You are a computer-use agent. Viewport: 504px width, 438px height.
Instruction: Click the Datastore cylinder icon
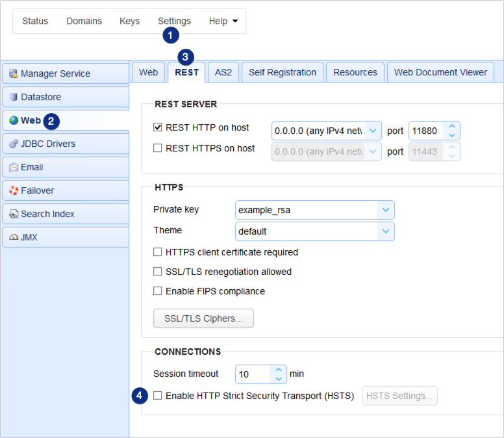14,97
